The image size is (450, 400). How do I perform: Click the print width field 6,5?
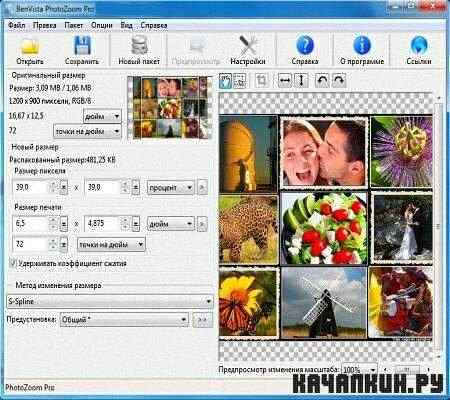point(31,224)
